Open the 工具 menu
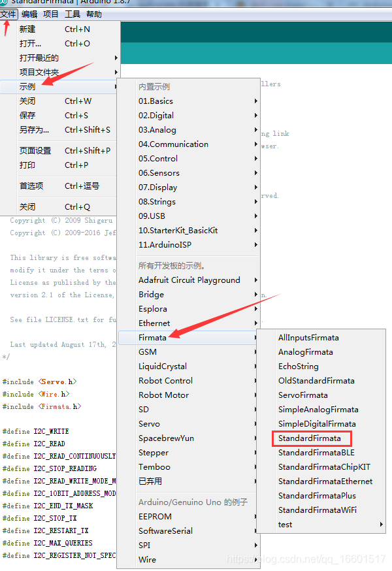 tap(72, 14)
